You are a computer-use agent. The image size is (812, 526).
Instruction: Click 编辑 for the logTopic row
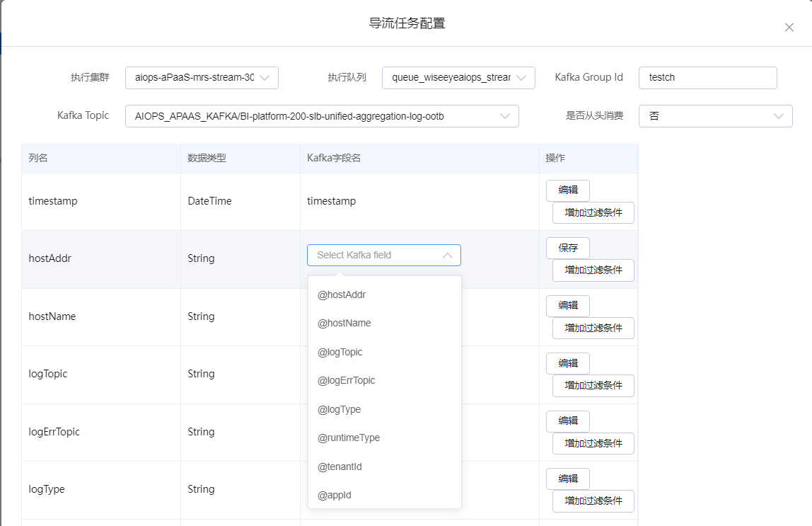pos(567,363)
